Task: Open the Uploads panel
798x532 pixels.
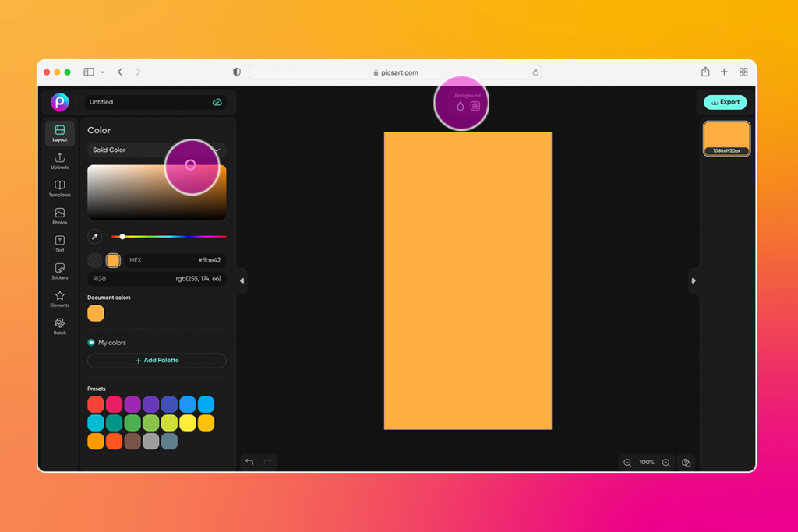Action: tap(59, 160)
